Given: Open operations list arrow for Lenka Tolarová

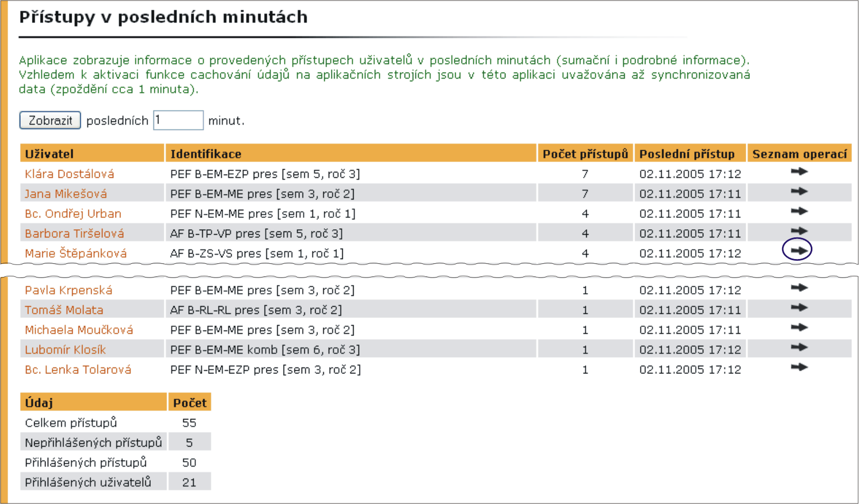Looking at the screenshot, I should coord(799,367).
